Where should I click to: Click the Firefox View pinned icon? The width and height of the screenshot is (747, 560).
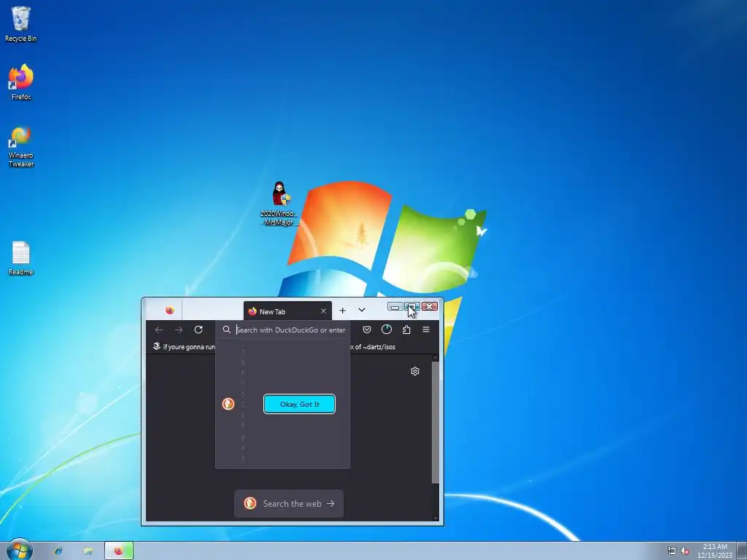169,311
